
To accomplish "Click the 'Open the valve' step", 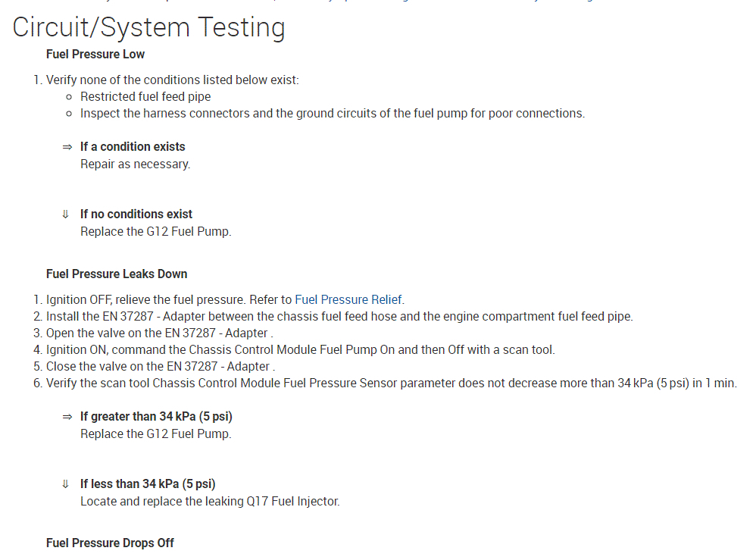I will 159,333.
